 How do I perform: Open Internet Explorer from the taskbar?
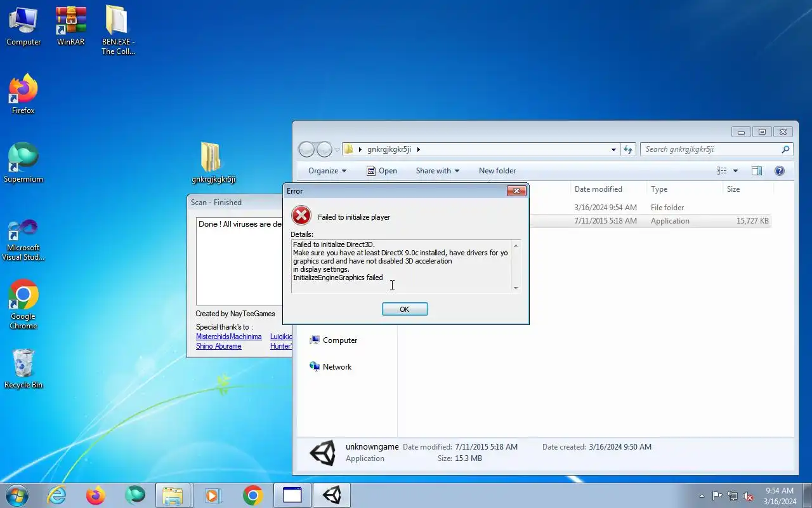click(x=57, y=495)
